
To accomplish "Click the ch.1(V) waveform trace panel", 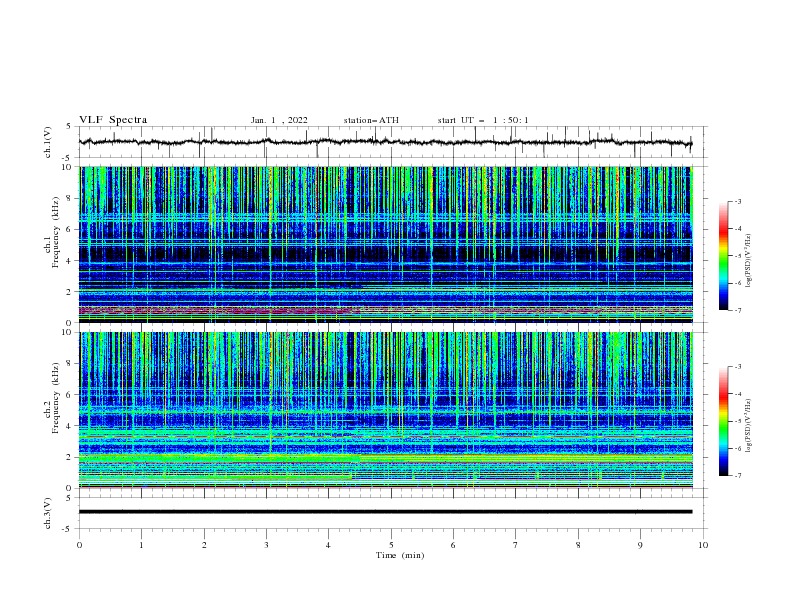I will click(393, 142).
